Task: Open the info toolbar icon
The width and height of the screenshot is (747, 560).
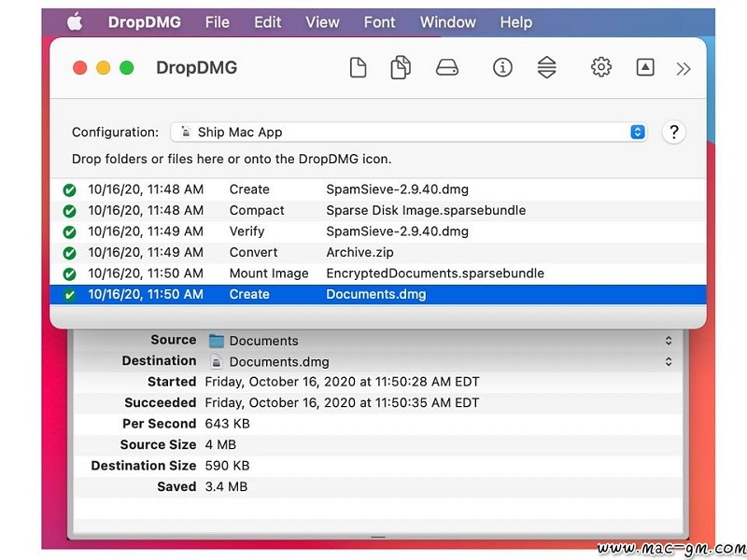Action: [502, 67]
